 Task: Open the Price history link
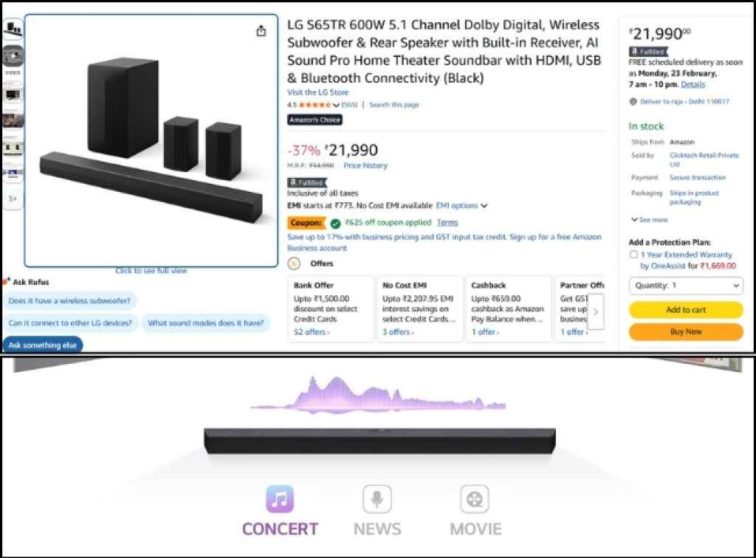(365, 165)
